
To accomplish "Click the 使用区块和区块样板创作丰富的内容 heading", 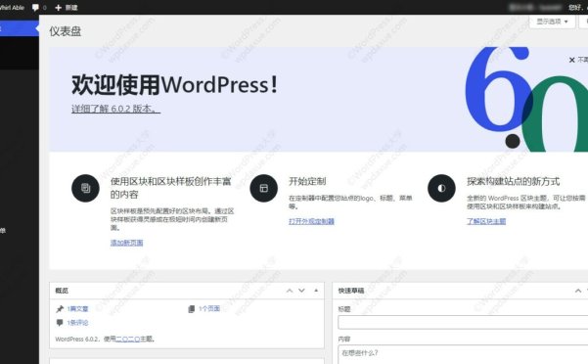I will tap(170, 188).
